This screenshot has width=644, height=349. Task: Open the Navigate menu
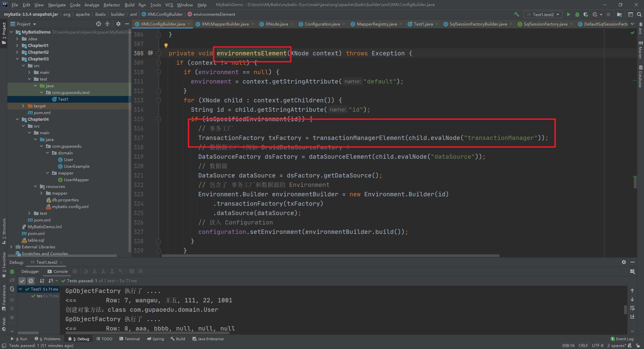[57, 5]
